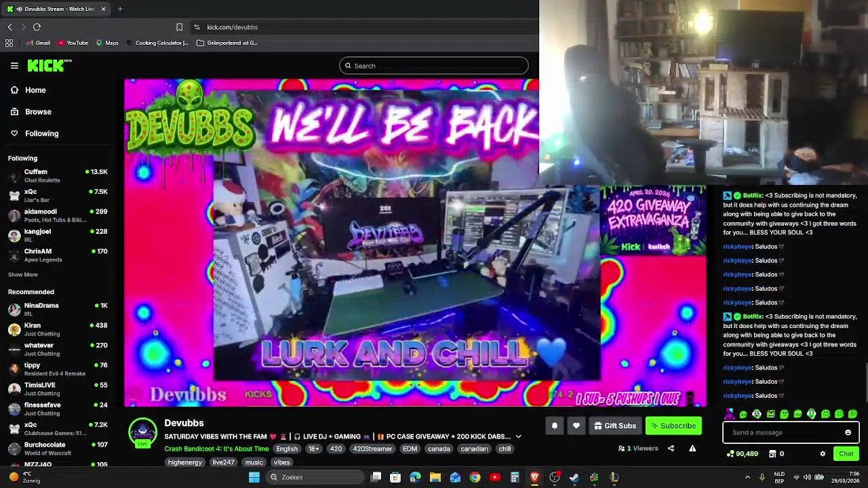Insert the purple emote in quick row

tap(730, 413)
